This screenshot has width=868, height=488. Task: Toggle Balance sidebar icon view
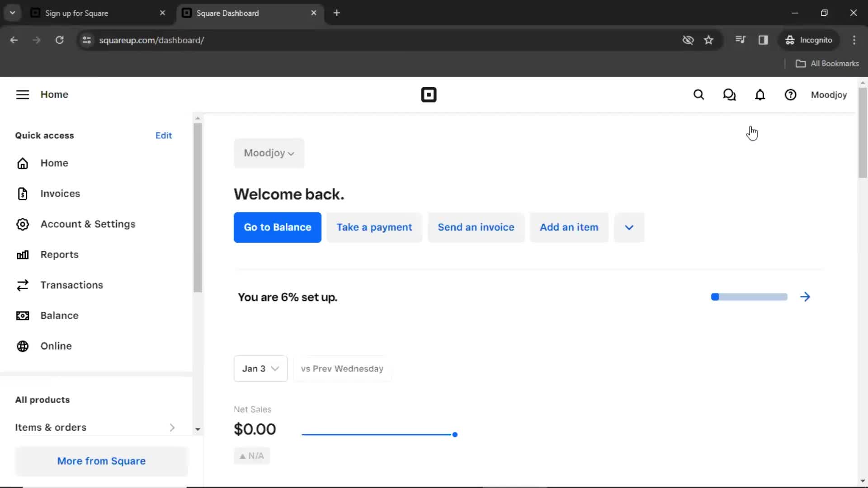coord(22,314)
